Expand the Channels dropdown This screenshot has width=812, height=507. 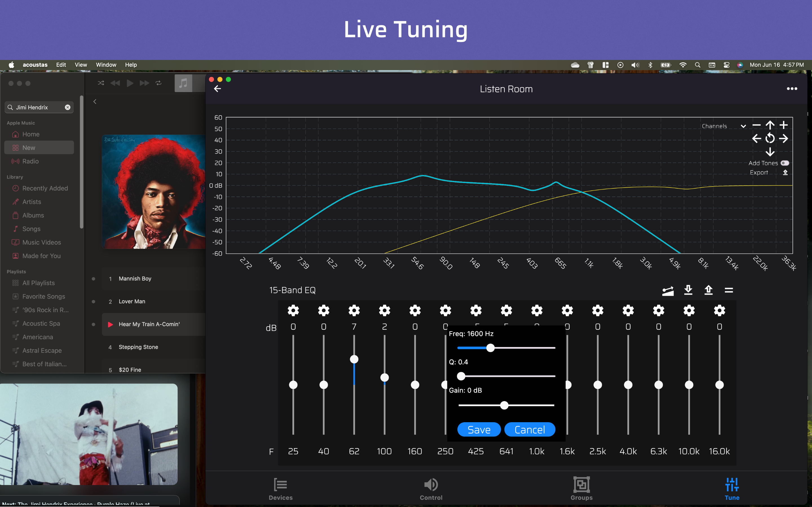(x=743, y=126)
